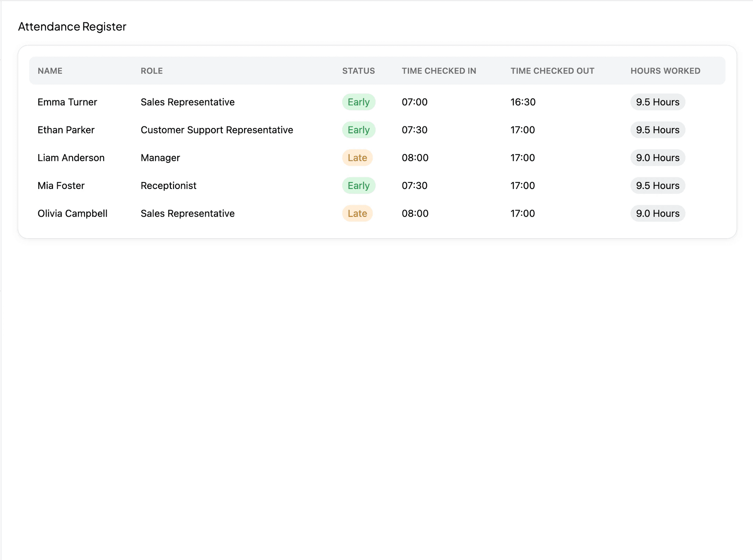Click the ROLE column header
The image size is (753, 560).
coord(151,71)
